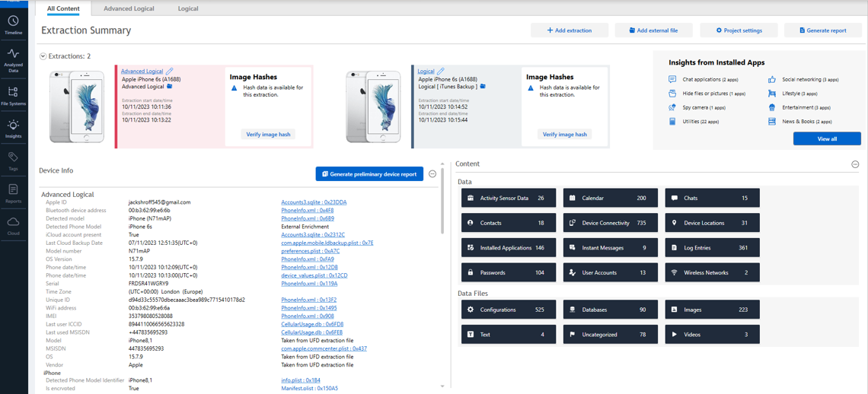Click Utilities insight icon
Viewport: 868px width, 394px height.
pyautogui.click(x=672, y=121)
